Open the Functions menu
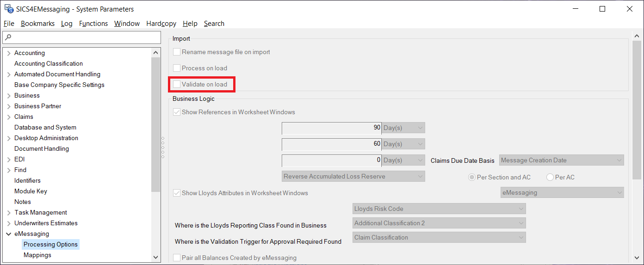This screenshot has height=265, width=644. [93, 24]
